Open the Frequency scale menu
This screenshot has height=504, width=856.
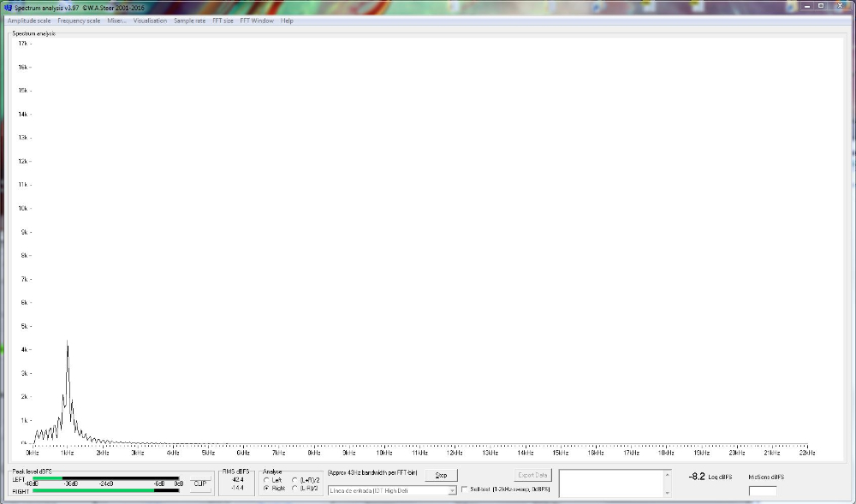click(79, 21)
